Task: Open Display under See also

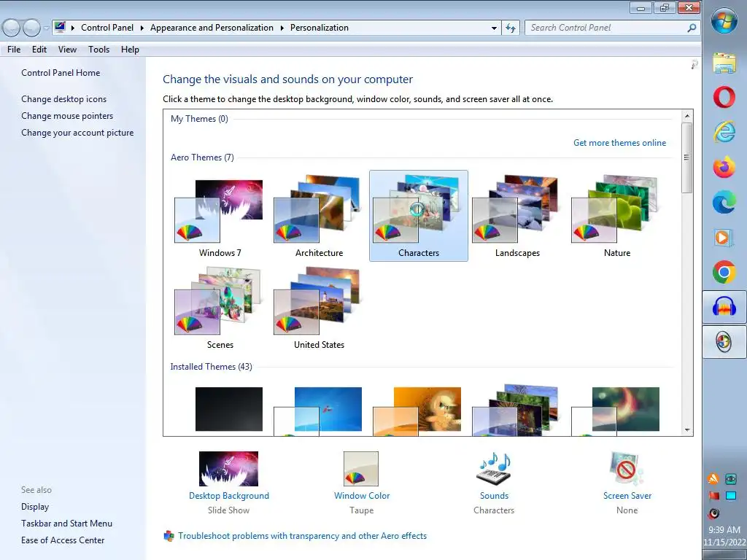Action: click(x=35, y=507)
